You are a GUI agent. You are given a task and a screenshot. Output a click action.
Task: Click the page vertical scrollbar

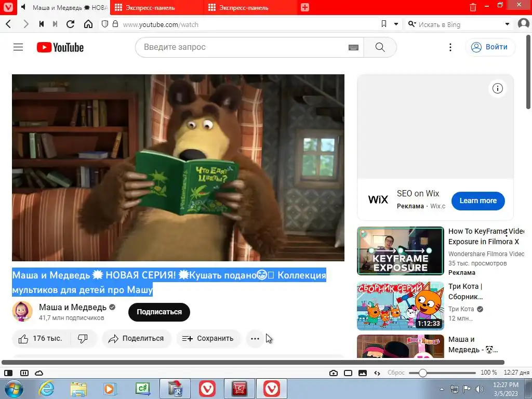click(x=528, y=72)
